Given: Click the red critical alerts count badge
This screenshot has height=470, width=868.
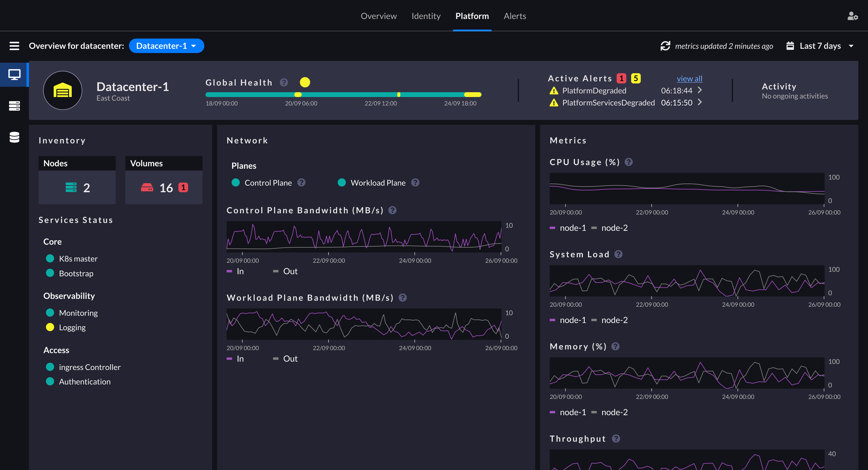Looking at the screenshot, I should coord(621,78).
